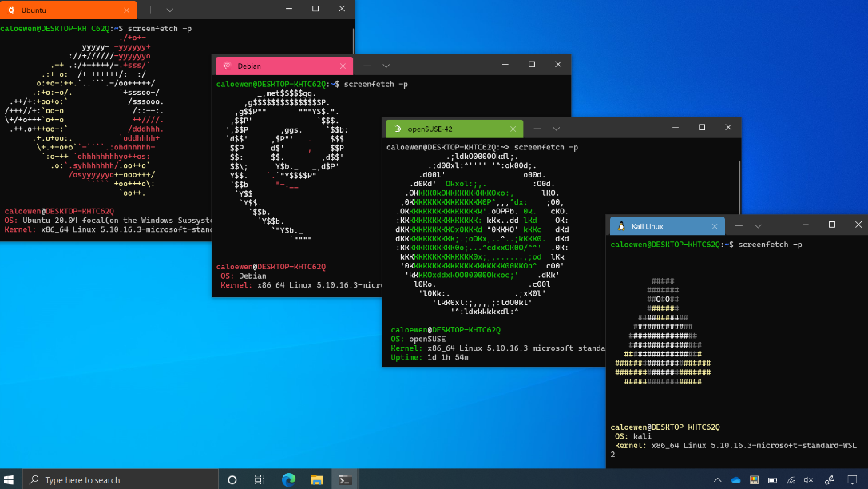Click the battery status icon in the tray
This screenshot has height=489, width=868.
[x=773, y=479]
